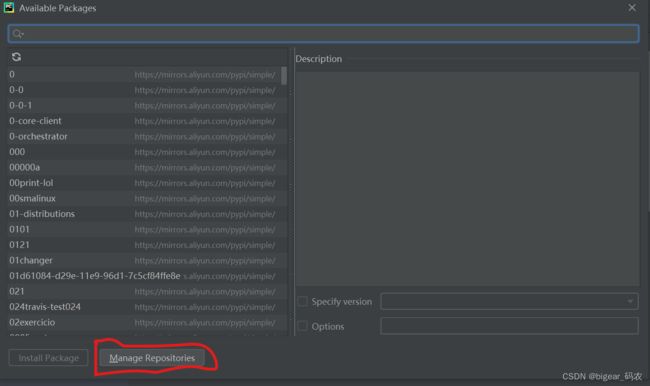Click the search magnifier icon
The height and width of the screenshot is (386, 650).
coord(17,34)
